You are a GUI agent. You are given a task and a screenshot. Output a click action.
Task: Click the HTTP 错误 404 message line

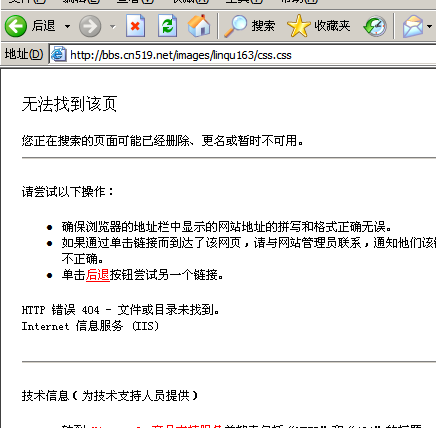pos(121,310)
